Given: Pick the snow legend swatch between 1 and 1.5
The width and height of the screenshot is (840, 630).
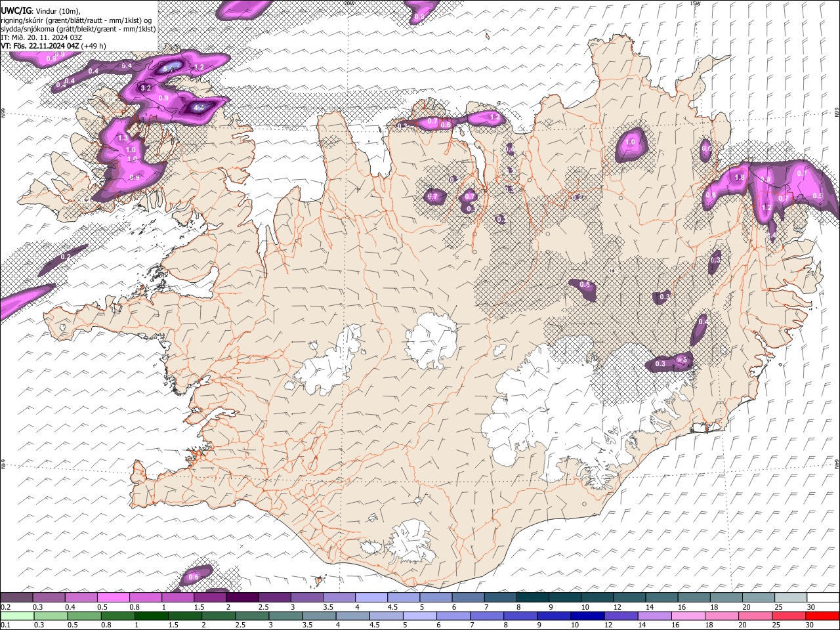Looking at the screenshot, I should [x=178, y=598].
